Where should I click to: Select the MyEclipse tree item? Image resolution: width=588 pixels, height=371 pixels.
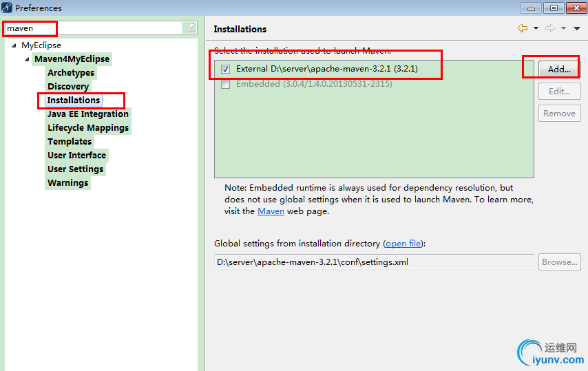point(41,45)
